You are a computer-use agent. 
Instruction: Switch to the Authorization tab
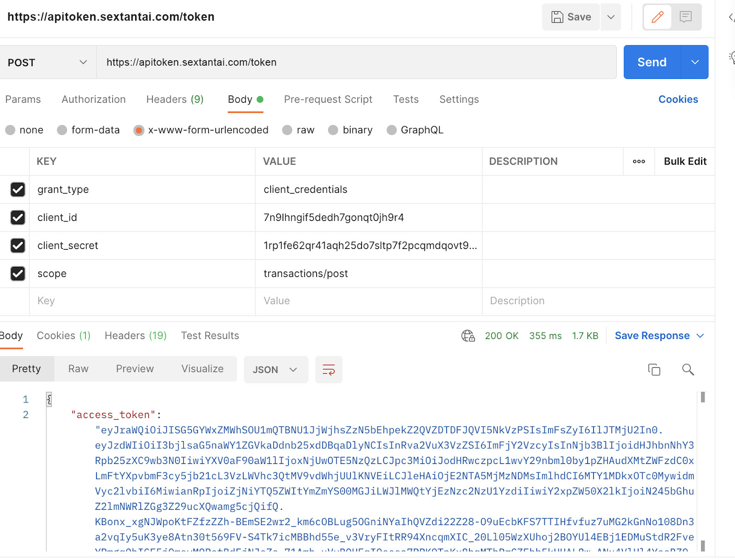[94, 99]
